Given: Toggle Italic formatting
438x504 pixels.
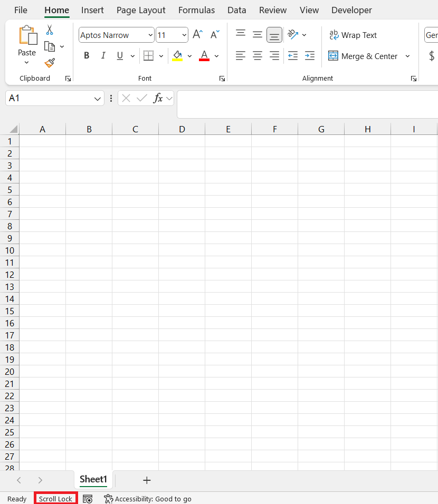Looking at the screenshot, I should [103, 55].
